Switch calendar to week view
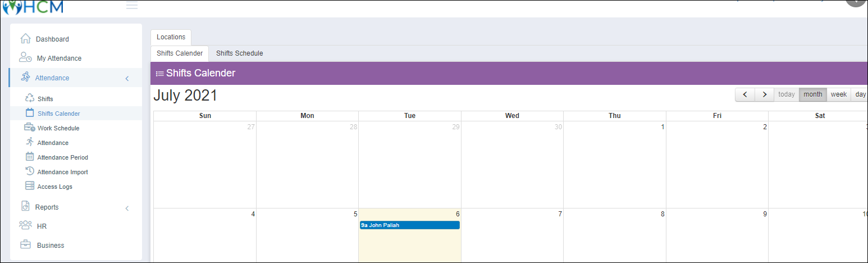Image resolution: width=868 pixels, height=263 pixels. click(838, 94)
